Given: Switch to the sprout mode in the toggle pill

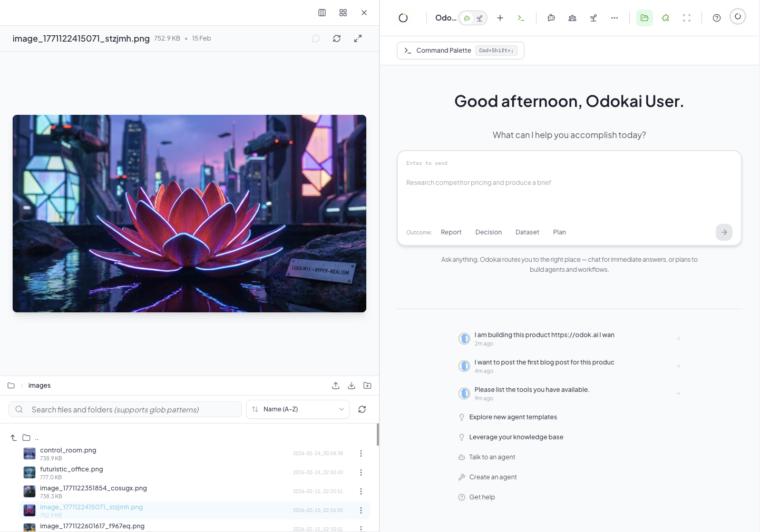Looking at the screenshot, I should (x=480, y=18).
